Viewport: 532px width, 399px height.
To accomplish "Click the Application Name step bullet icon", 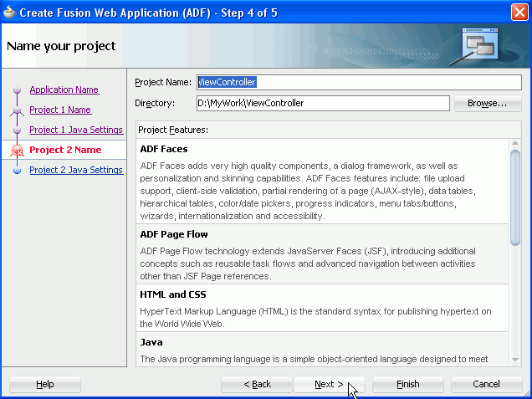I will point(18,90).
